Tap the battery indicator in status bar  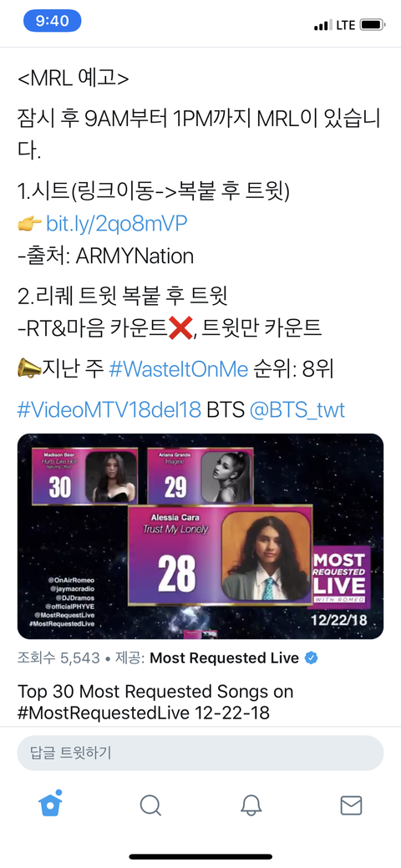click(373, 25)
